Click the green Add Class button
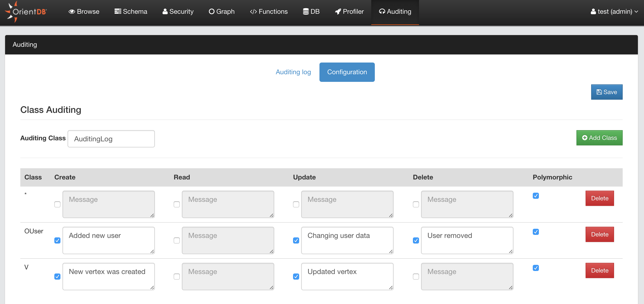This screenshot has width=644, height=304. click(599, 138)
